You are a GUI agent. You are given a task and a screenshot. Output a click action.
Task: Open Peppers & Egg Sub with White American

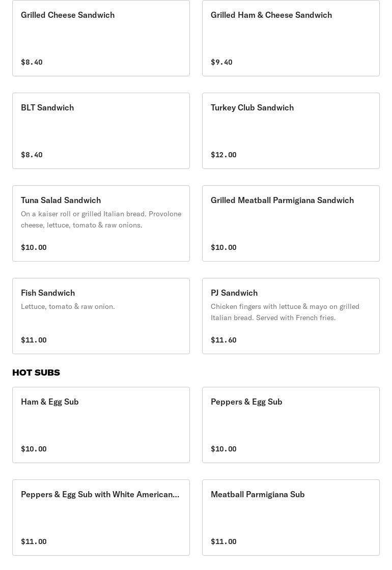tap(101, 518)
